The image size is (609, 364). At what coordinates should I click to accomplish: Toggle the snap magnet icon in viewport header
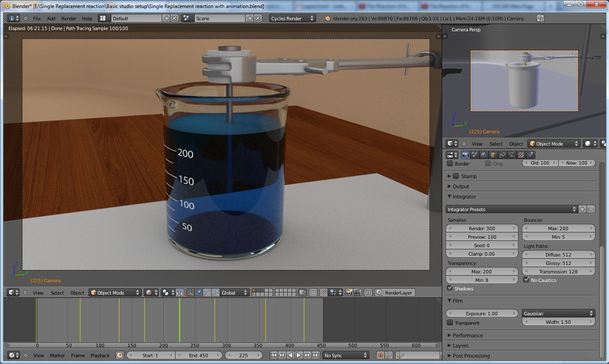pos(324,292)
